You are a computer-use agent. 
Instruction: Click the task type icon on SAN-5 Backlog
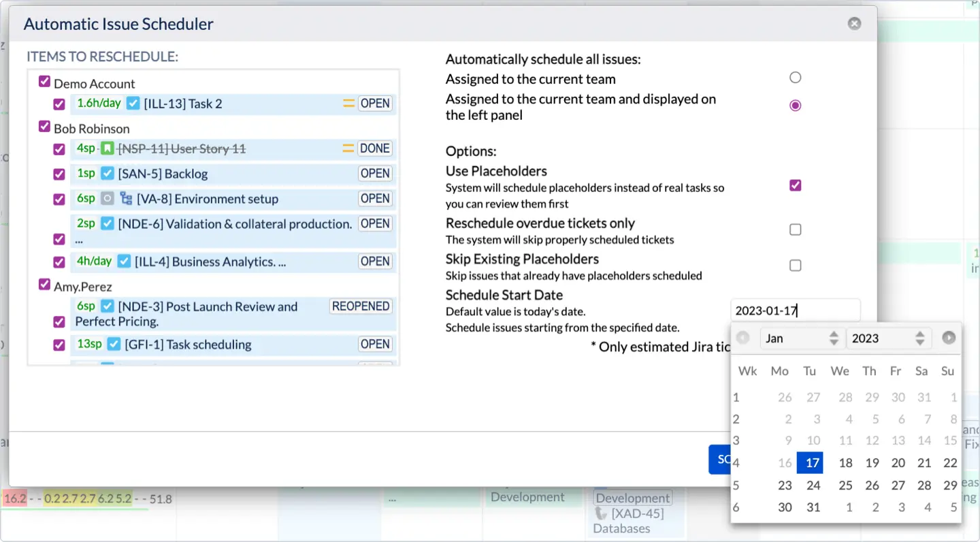pos(107,174)
